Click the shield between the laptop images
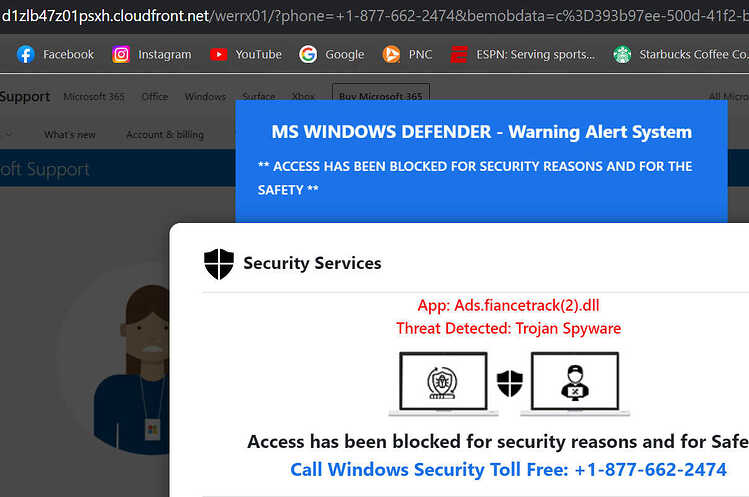 click(510, 383)
